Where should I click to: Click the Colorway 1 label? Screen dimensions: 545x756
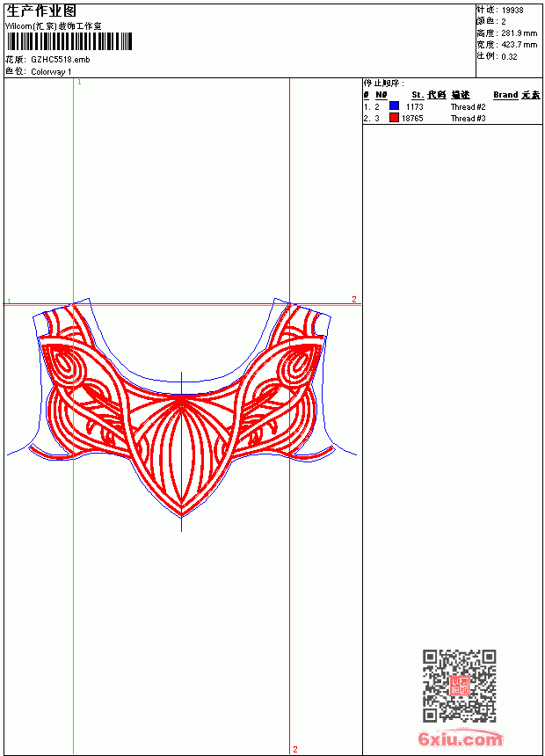click(x=51, y=72)
